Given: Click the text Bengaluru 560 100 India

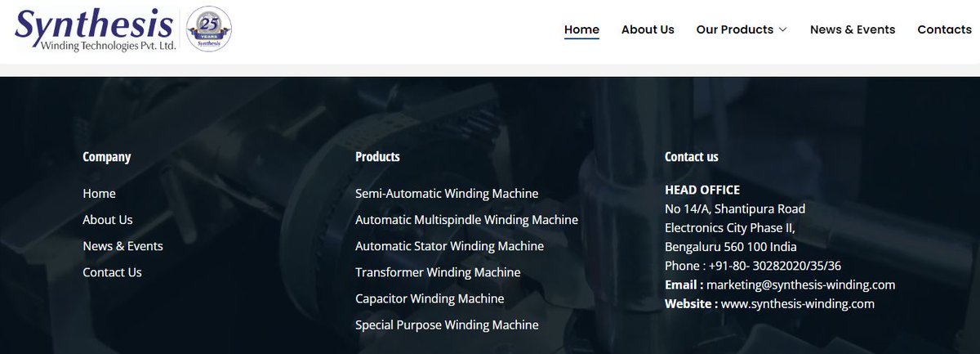Looking at the screenshot, I should (731, 247).
